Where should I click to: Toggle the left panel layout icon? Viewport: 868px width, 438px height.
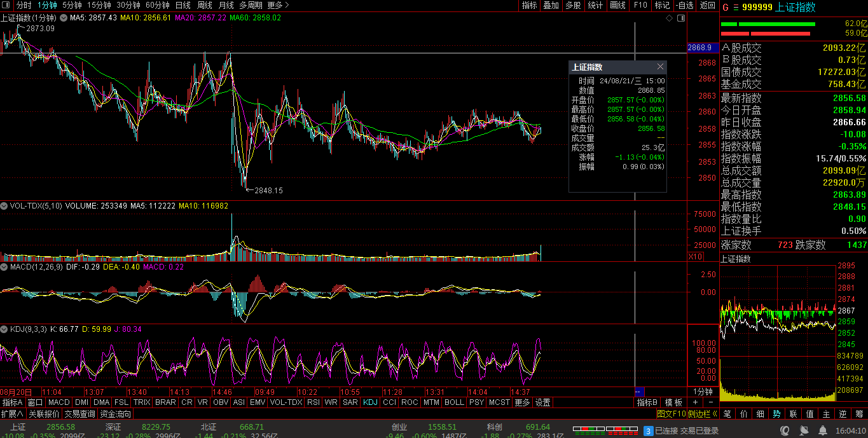pos(5,5)
